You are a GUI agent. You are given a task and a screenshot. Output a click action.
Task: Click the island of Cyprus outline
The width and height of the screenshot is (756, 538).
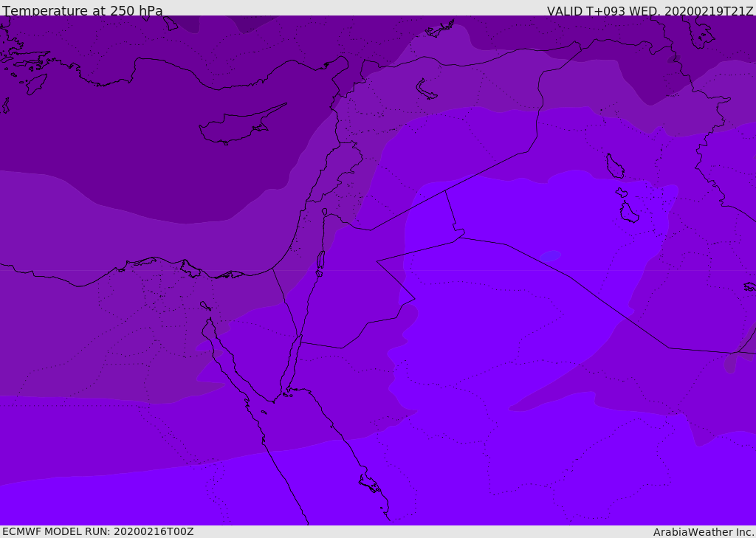pyautogui.click(x=241, y=125)
